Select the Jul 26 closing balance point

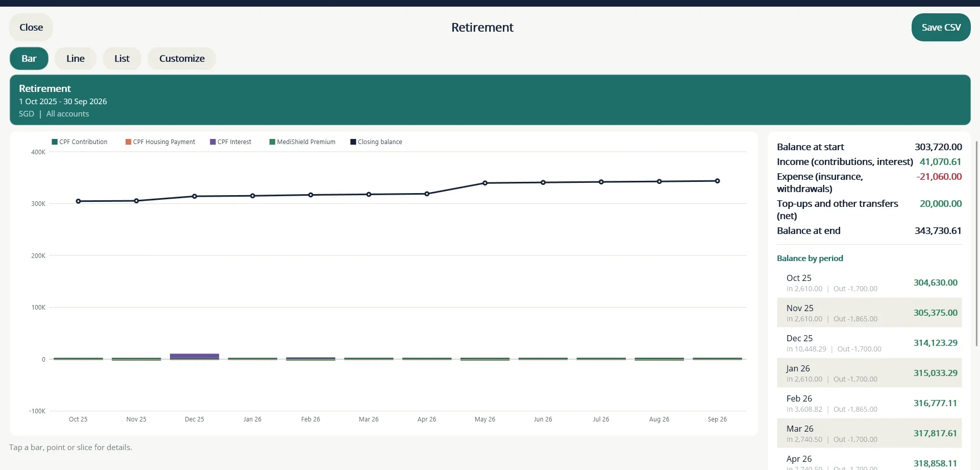pyautogui.click(x=601, y=182)
